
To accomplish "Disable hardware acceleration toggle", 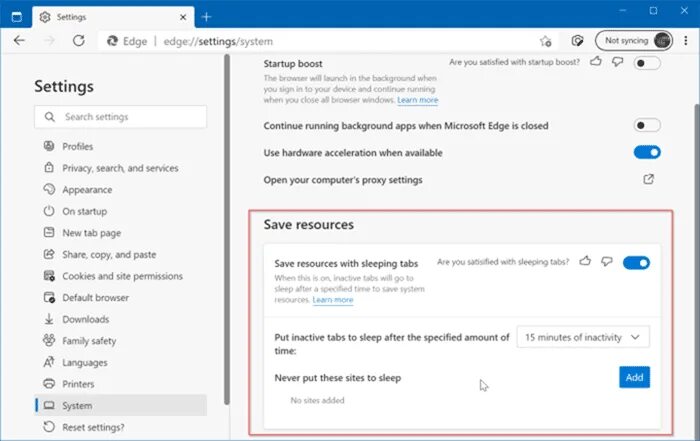I will pyautogui.click(x=647, y=152).
